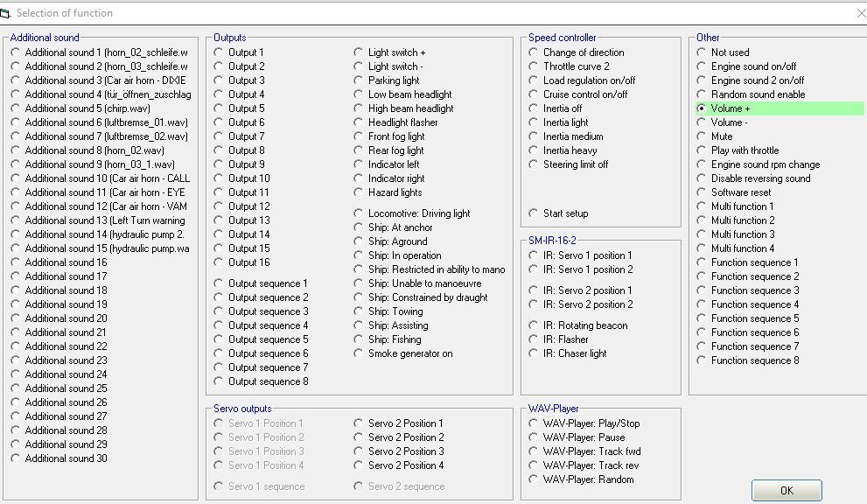Close the Selection of function dialog
The width and height of the screenshot is (867, 504).
(x=857, y=13)
